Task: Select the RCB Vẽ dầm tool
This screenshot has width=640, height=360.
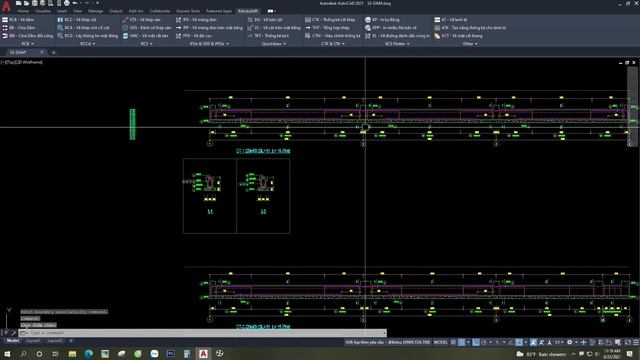Action: pyautogui.click(x=18, y=20)
